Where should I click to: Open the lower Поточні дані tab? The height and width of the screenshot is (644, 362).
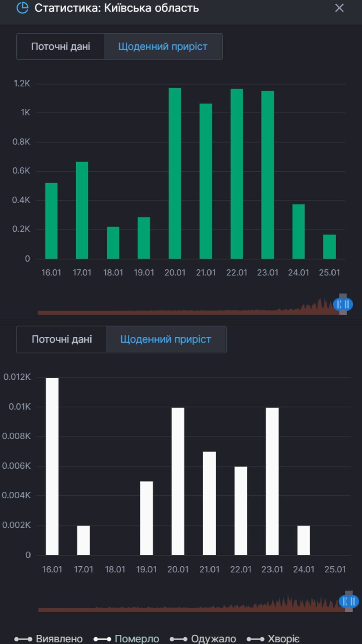pos(62,339)
